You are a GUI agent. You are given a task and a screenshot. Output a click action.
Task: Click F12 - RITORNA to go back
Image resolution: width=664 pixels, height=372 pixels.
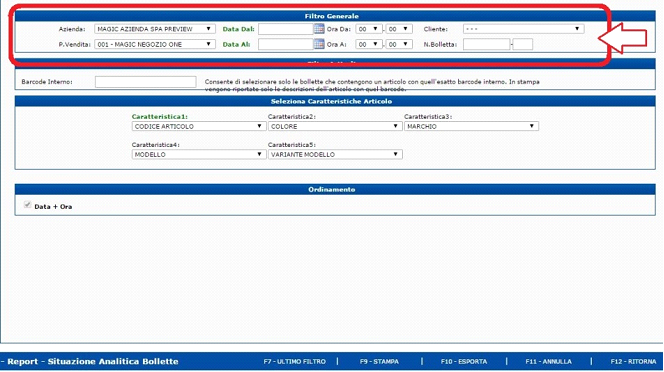(x=633, y=361)
